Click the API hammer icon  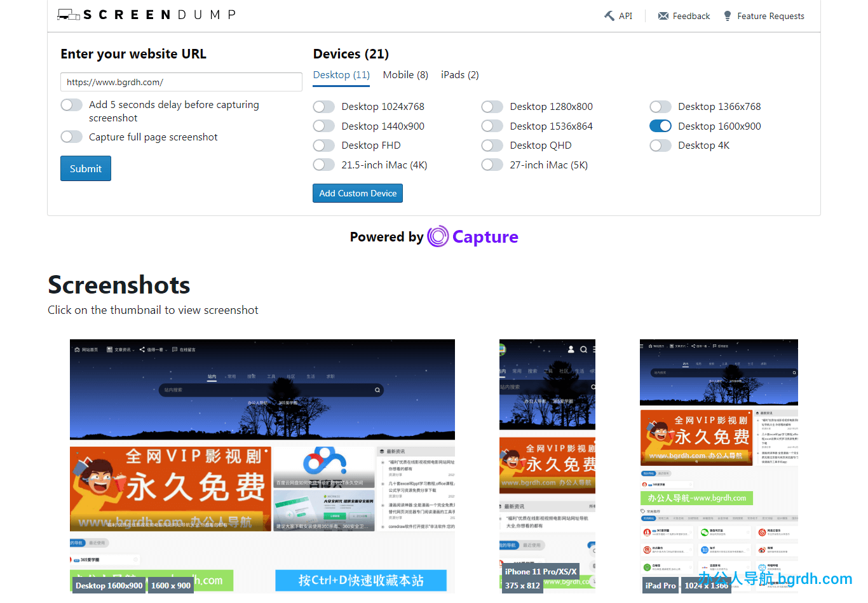(609, 16)
